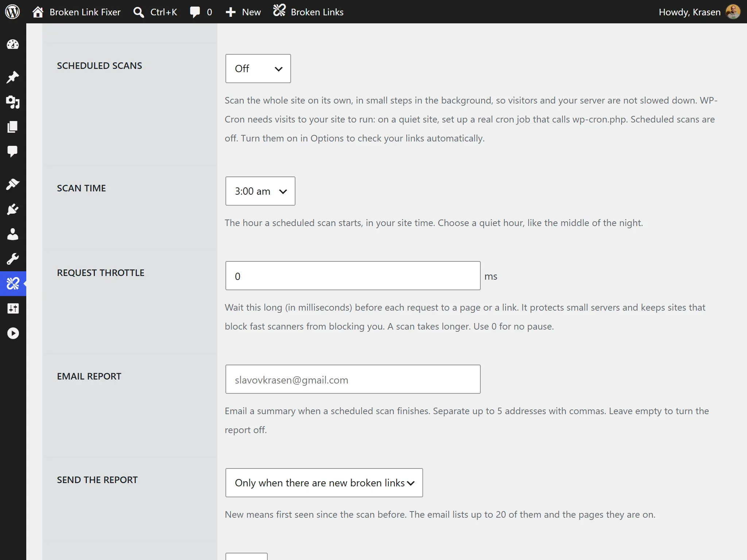Open the Media sidebar icon
Image resolution: width=747 pixels, height=560 pixels.
pyautogui.click(x=13, y=102)
